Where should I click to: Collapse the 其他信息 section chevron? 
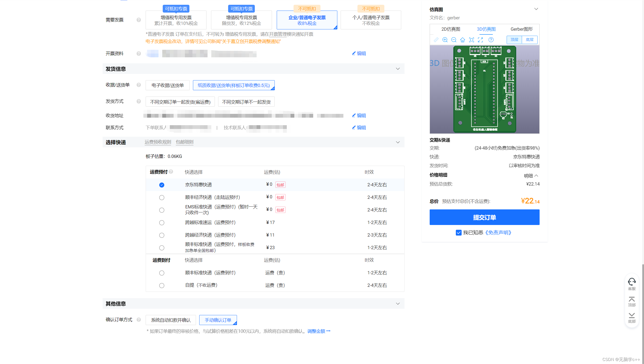pos(398,304)
